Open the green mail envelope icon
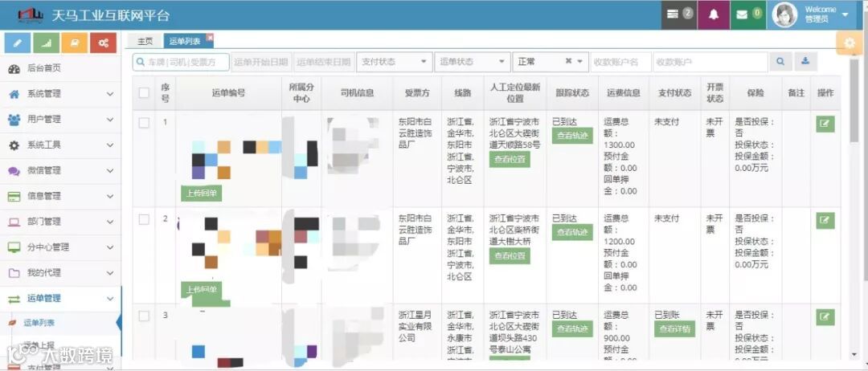868x371 pixels. pyautogui.click(x=748, y=15)
